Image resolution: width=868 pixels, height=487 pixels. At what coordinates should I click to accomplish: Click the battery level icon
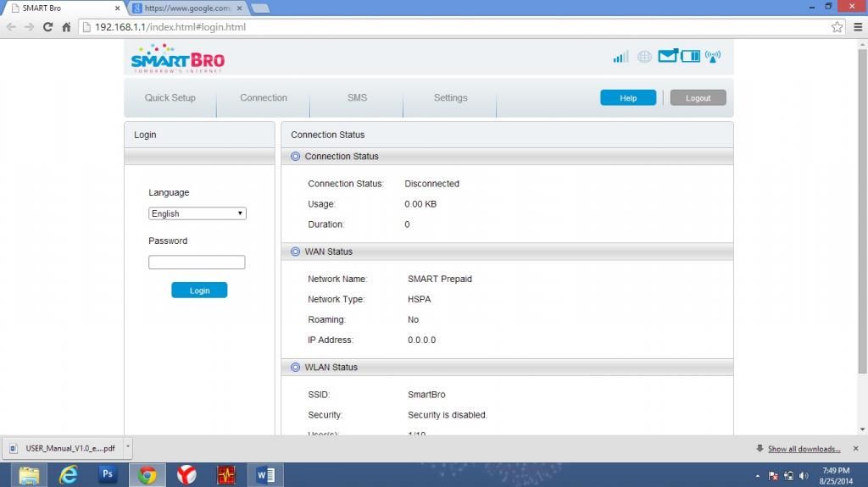click(x=691, y=57)
